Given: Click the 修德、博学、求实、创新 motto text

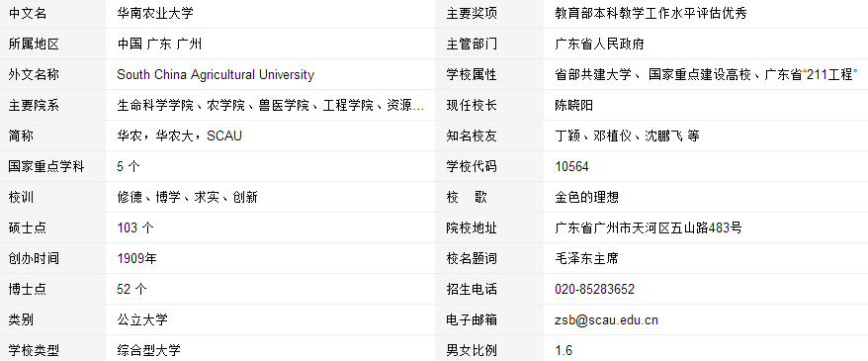Looking at the screenshot, I should (187, 197).
